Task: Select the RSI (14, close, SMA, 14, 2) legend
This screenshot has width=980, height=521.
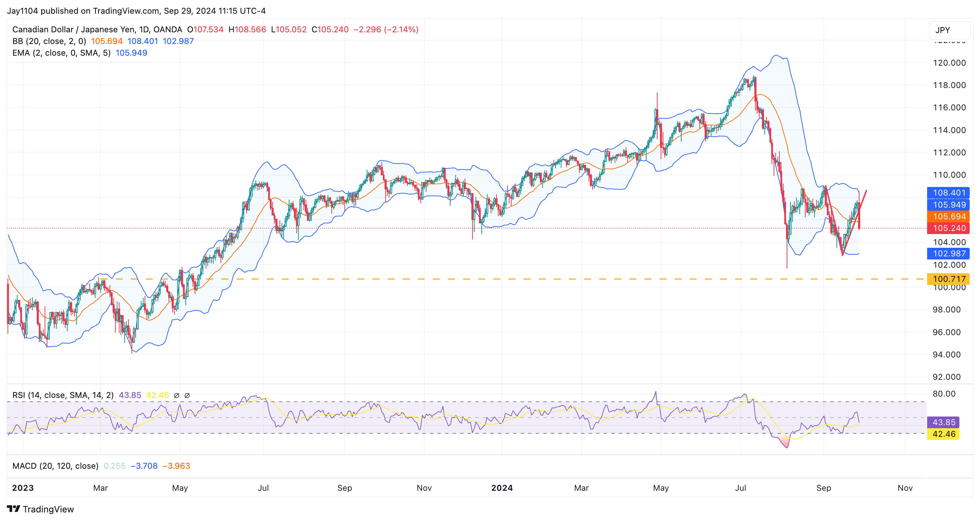Action: 63,395
